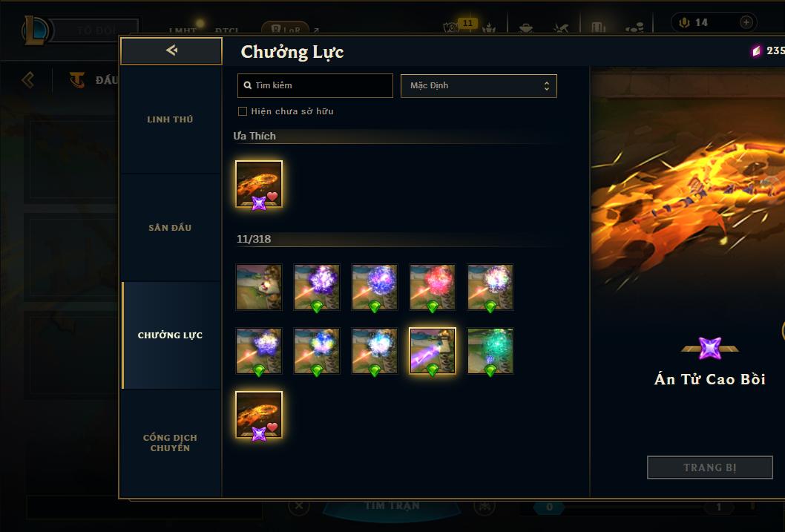Screen dimensions: 785x532
Task: Pick the green teal firework boom icon
Action: (x=490, y=351)
